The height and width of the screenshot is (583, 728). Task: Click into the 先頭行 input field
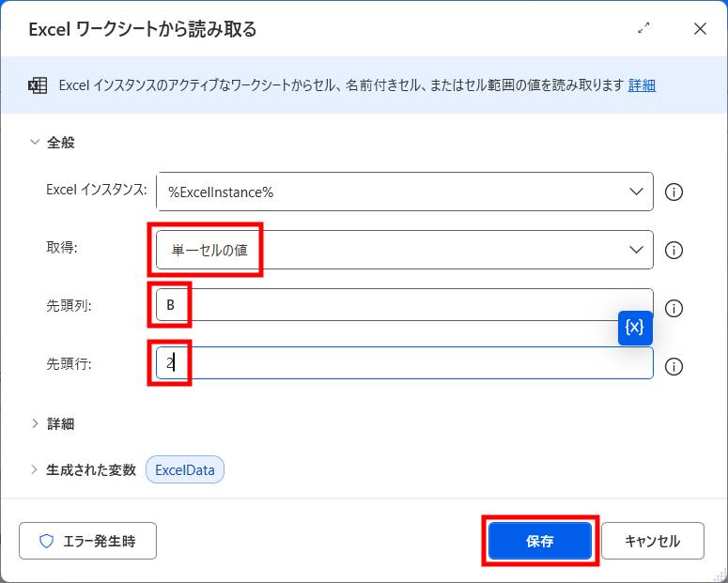click(405, 363)
